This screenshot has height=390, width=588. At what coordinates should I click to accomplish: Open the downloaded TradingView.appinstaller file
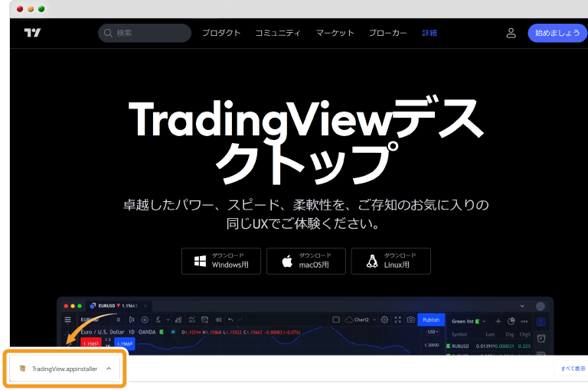tap(64, 369)
